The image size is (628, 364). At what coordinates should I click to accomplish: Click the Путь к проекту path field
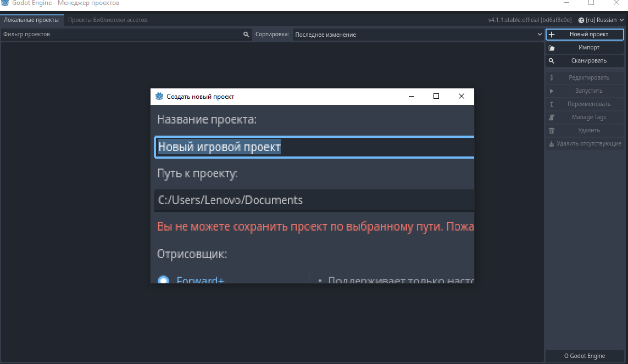point(313,200)
